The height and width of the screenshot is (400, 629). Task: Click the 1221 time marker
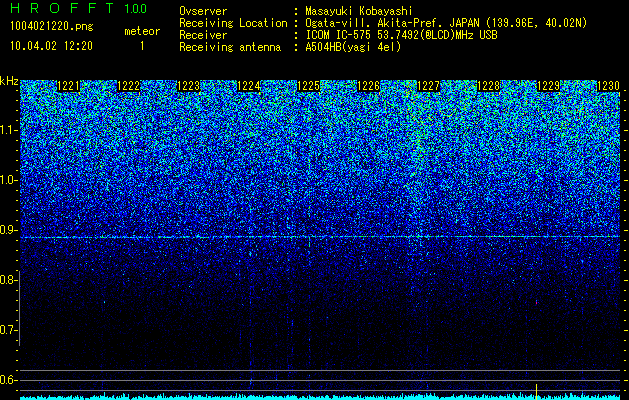pyautogui.click(x=69, y=86)
